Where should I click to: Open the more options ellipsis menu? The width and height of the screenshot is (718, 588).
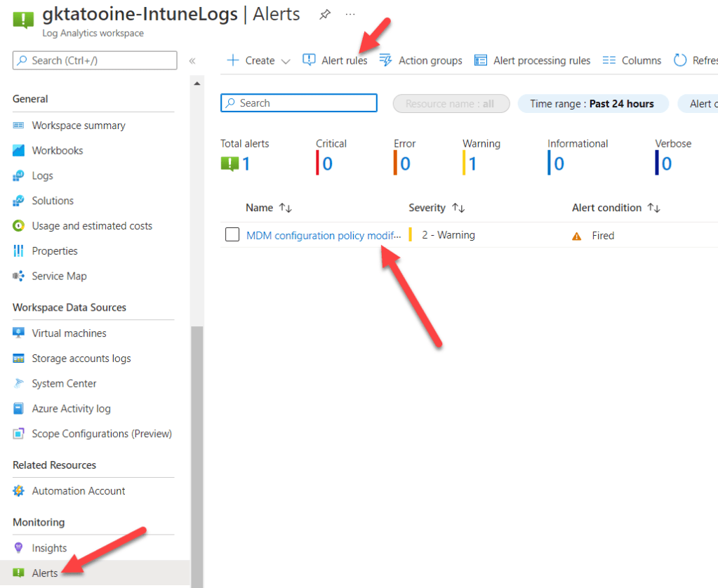point(350,14)
